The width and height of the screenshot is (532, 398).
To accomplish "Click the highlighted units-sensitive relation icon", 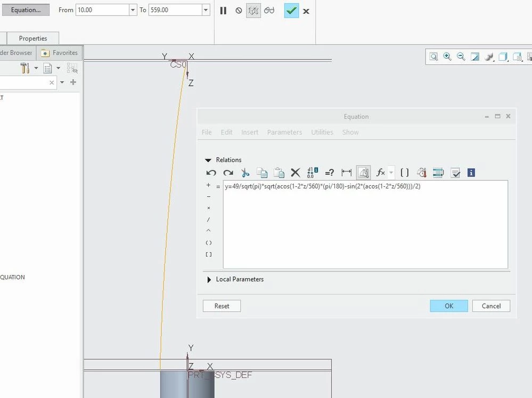I will [363, 173].
